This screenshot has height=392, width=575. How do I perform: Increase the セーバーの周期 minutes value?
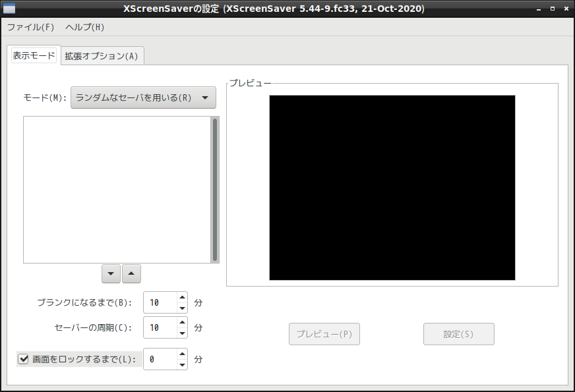182,322
